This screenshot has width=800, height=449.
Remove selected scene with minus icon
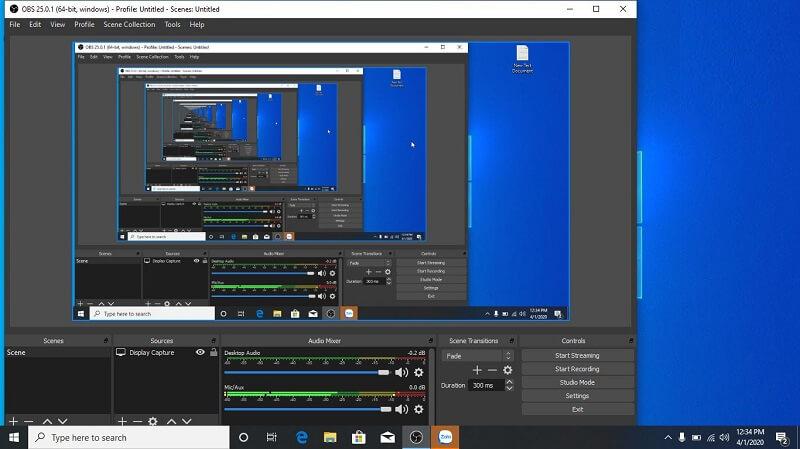point(29,421)
